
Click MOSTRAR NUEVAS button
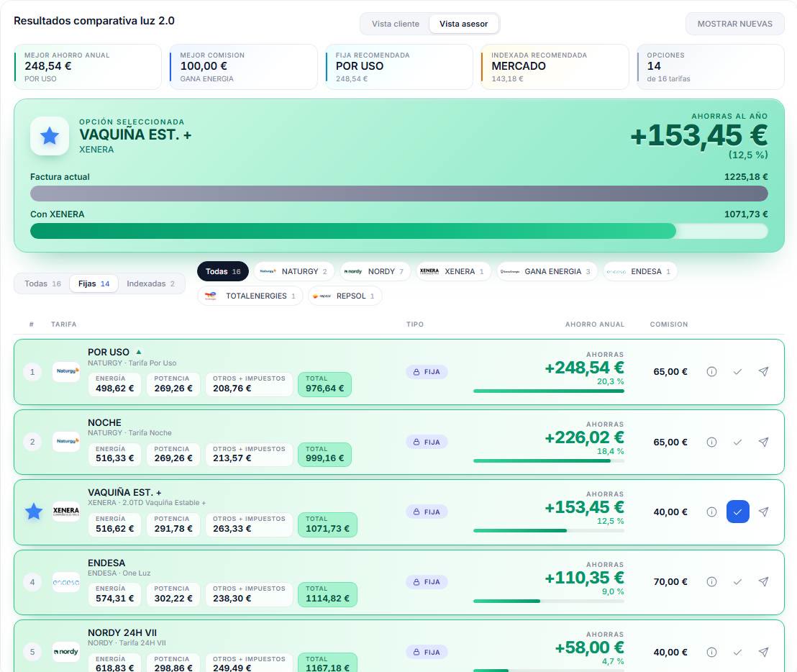coord(734,24)
